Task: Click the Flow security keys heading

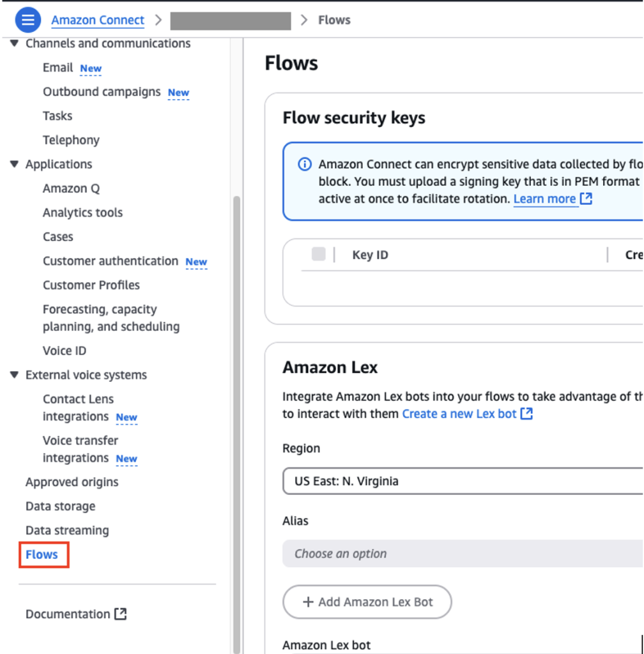Action: [354, 118]
